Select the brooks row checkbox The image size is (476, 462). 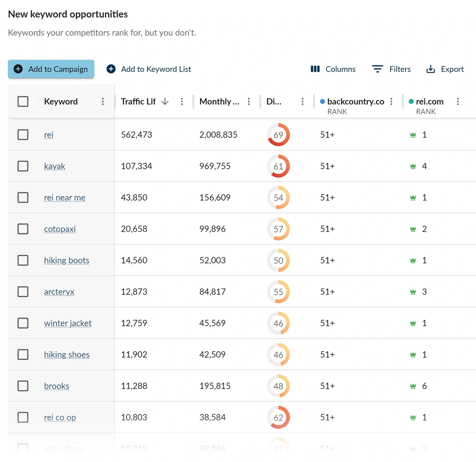click(23, 386)
